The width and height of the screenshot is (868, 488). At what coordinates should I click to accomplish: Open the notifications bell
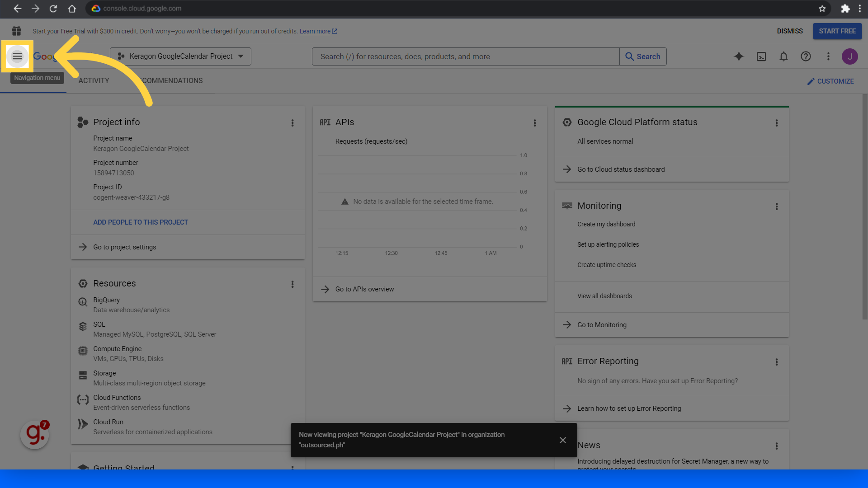783,56
